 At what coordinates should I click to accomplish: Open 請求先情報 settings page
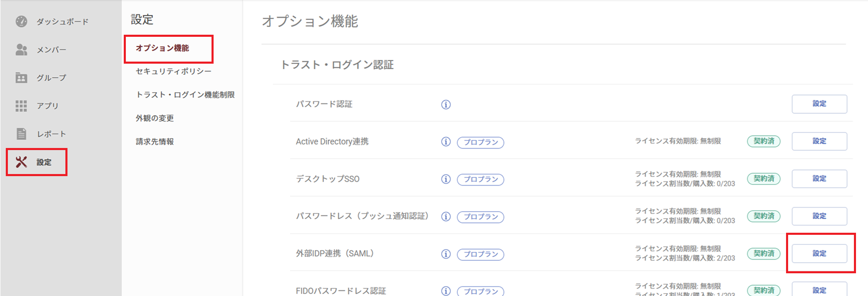[x=155, y=142]
